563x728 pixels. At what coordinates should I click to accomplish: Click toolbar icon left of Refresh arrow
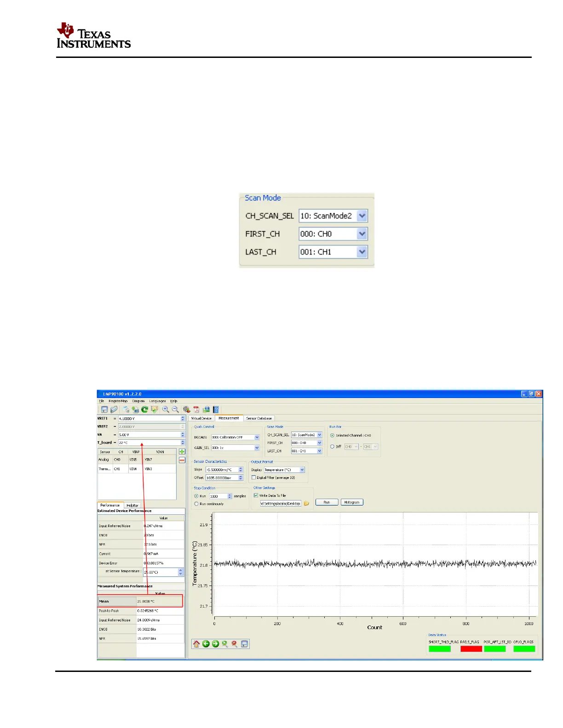click(x=135, y=409)
